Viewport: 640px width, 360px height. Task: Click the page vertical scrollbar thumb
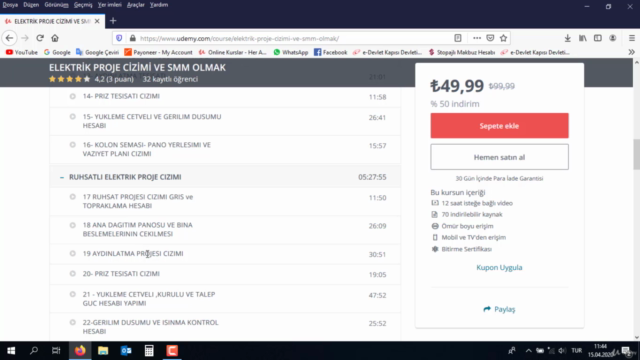(636, 154)
